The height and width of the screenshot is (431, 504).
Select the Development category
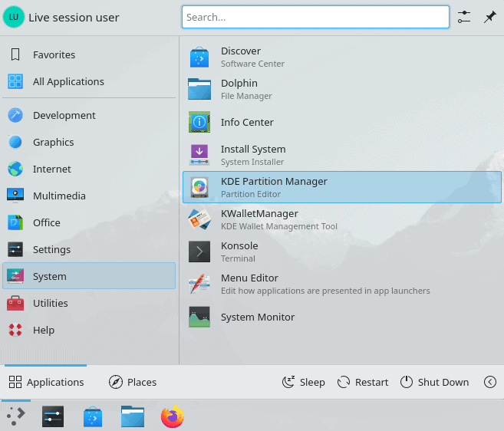click(89, 115)
